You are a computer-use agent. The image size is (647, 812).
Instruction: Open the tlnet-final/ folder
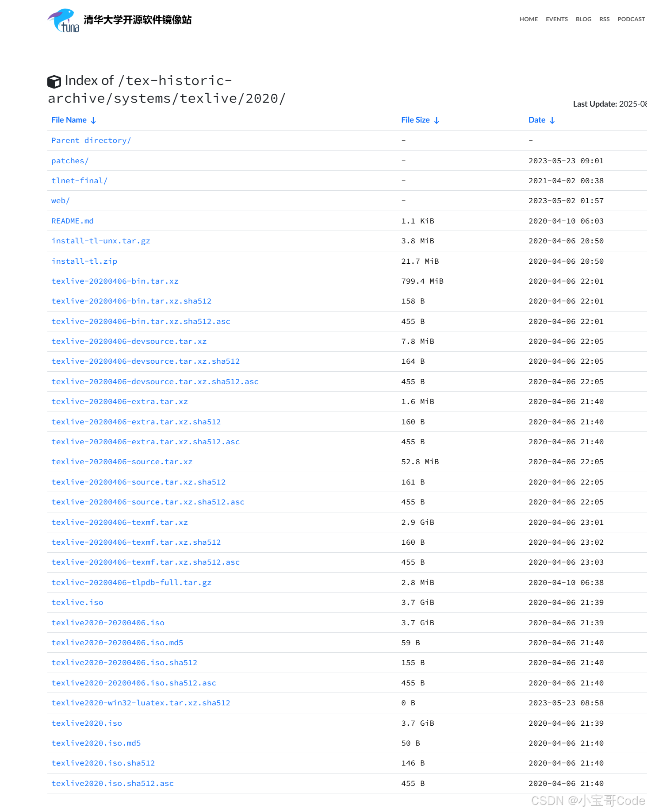[x=79, y=181]
